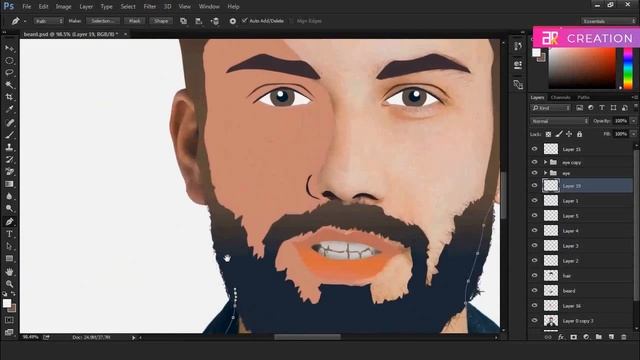The height and width of the screenshot is (360, 640).
Task: Toggle lock transparent pixels
Action: [548, 134]
